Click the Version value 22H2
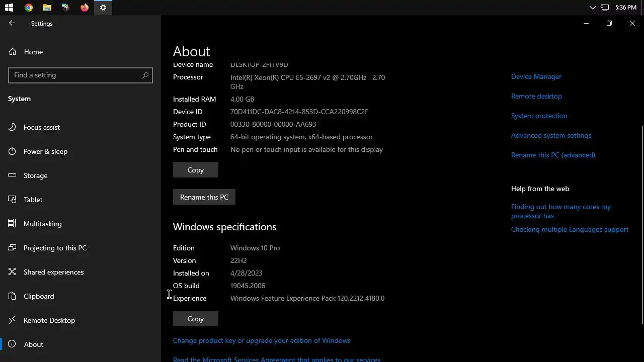Viewport: 644px width, 362px height. pyautogui.click(x=238, y=260)
